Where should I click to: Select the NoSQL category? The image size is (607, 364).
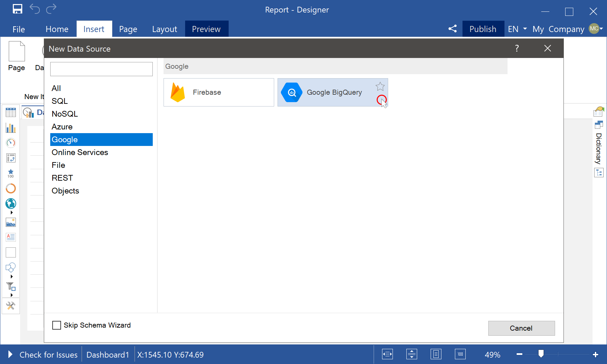(x=102, y=114)
